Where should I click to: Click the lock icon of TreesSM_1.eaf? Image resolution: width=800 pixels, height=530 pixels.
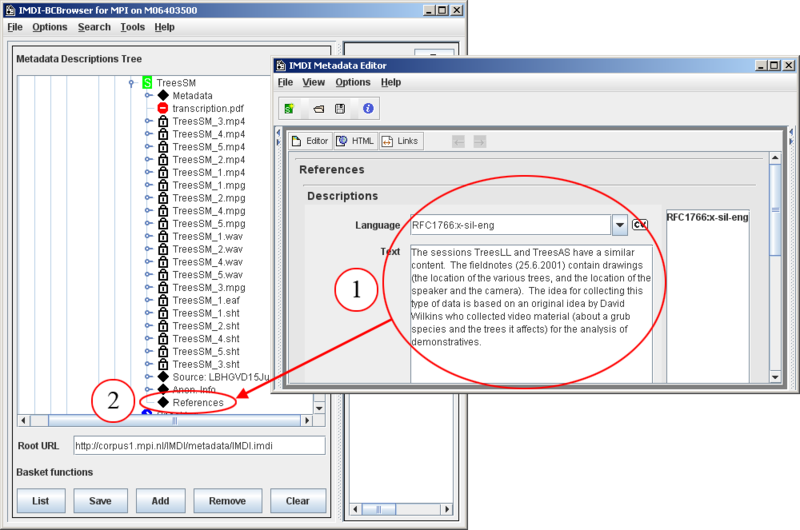[163, 300]
